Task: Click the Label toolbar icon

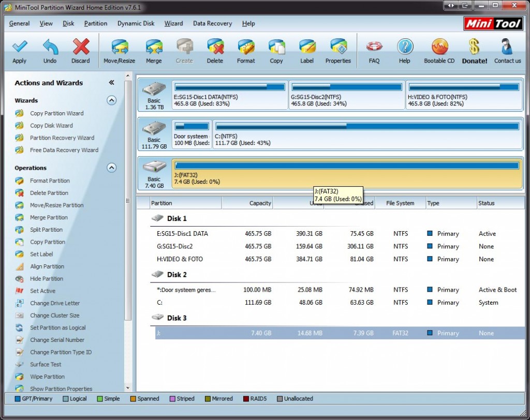Action: click(307, 47)
